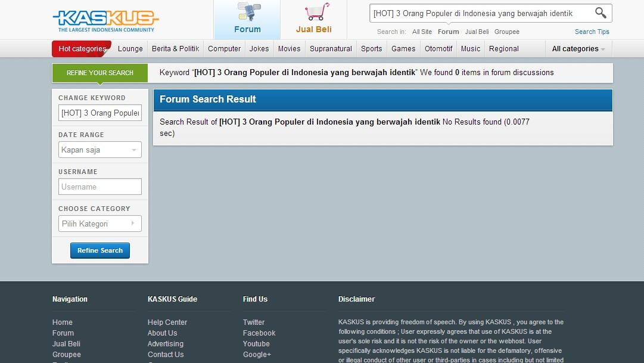Open the Movies category
The width and height of the screenshot is (644, 363).
[289, 48]
